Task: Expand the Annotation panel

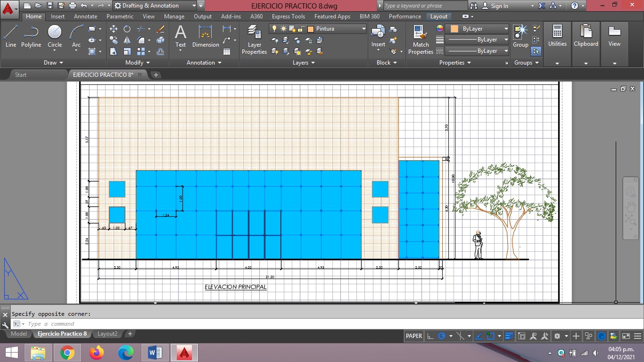Action: point(204,63)
